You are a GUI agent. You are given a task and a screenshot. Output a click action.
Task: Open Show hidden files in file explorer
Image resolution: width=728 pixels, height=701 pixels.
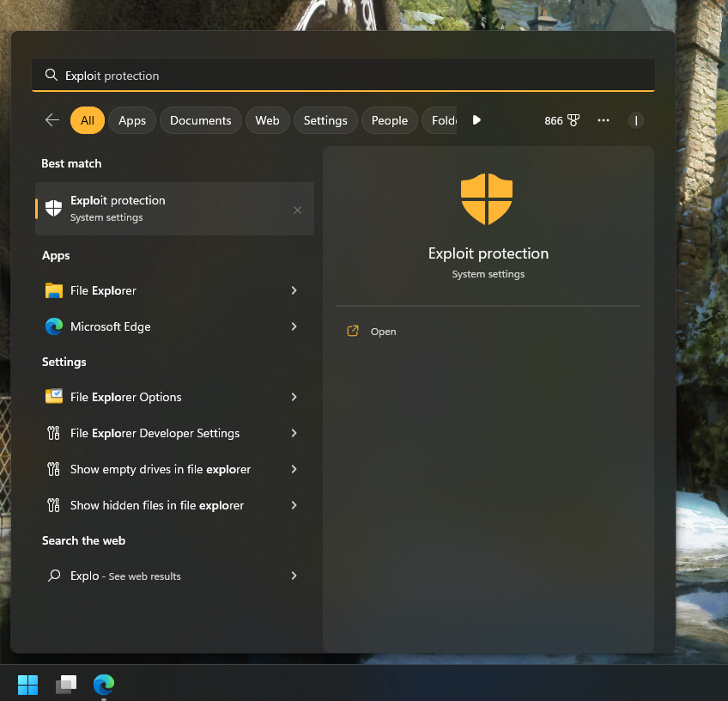click(157, 505)
